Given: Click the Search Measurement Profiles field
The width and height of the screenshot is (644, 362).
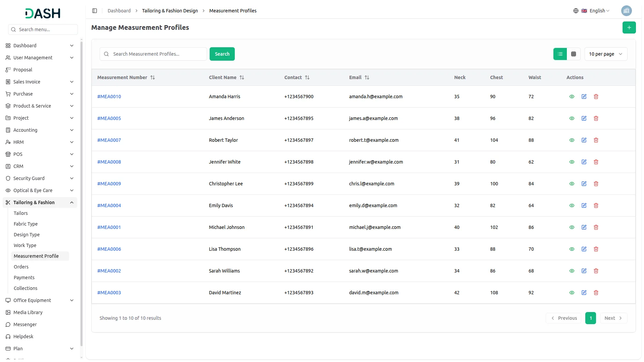Looking at the screenshot, I should [x=158, y=54].
